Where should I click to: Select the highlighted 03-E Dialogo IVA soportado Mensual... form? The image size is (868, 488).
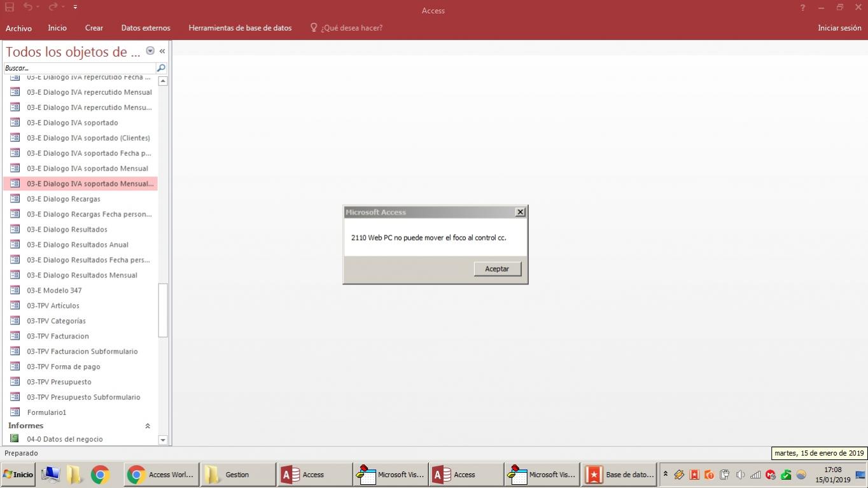pos(80,184)
